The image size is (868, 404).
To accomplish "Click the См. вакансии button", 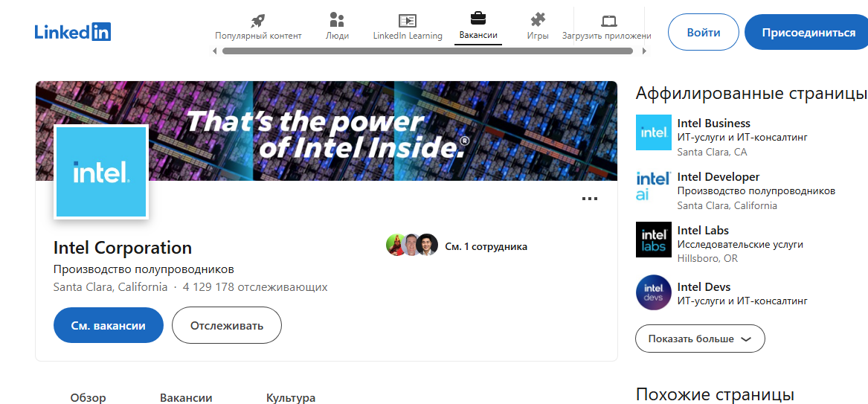I will point(109,325).
